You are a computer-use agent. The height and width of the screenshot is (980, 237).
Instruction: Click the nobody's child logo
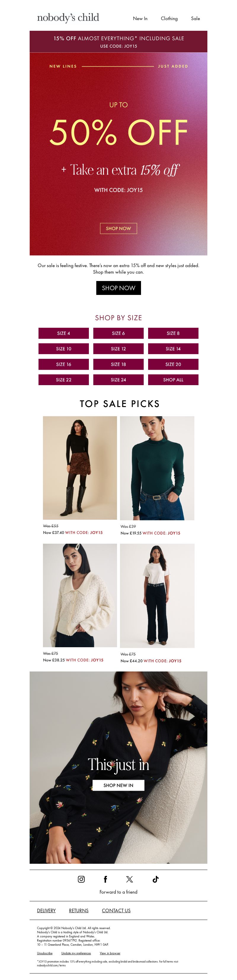click(x=68, y=17)
